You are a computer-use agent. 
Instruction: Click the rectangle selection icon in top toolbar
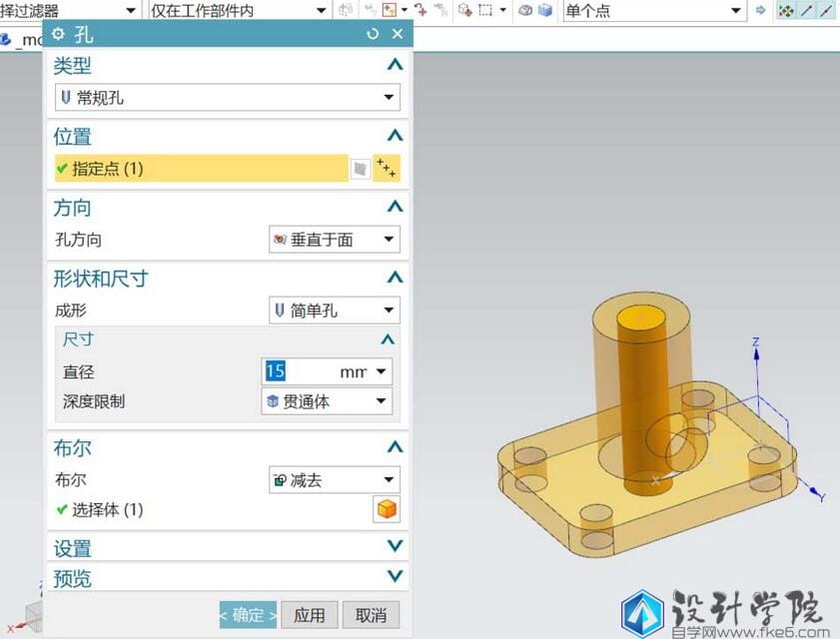point(485,10)
